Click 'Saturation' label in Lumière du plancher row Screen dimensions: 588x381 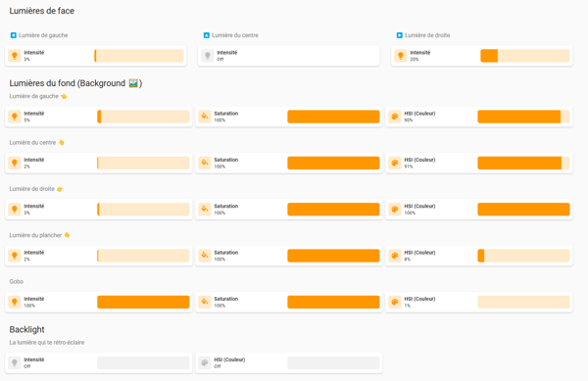click(x=226, y=253)
